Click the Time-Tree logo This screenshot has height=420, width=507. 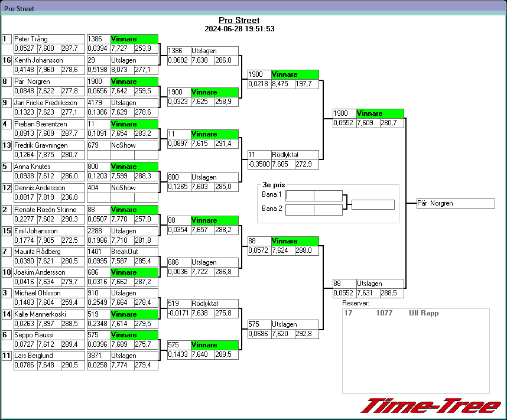[x=430, y=406]
